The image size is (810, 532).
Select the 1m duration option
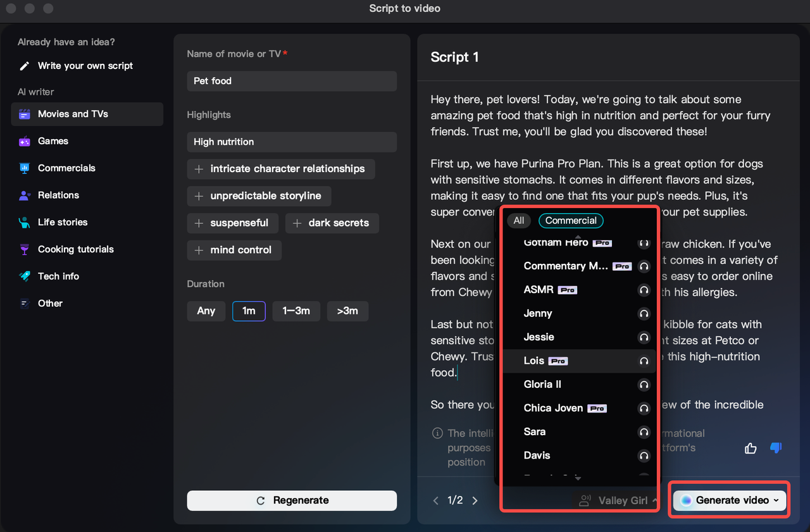[x=249, y=311]
